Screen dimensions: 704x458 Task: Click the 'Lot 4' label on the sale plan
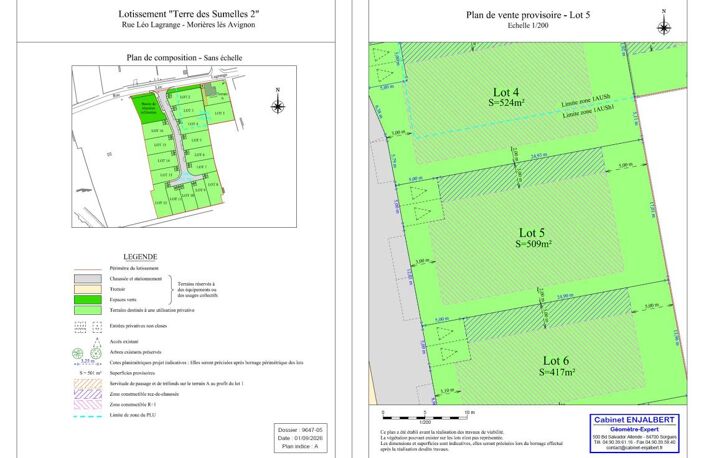506,92
